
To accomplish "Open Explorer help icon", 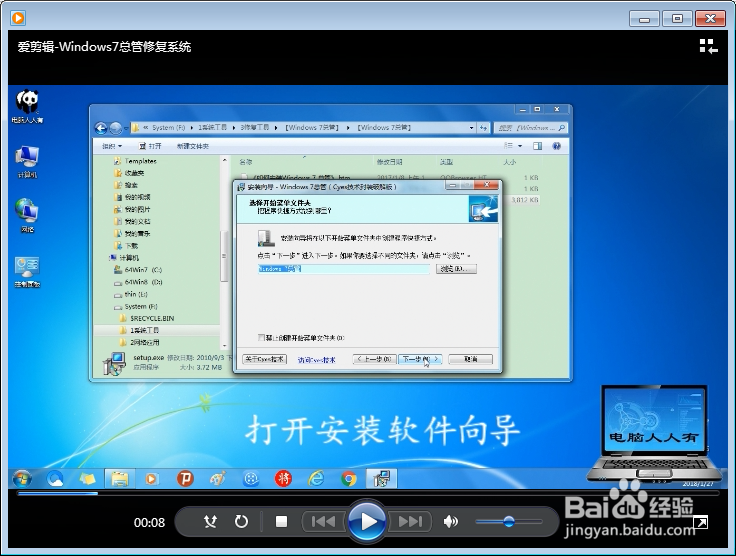I will pos(557,146).
